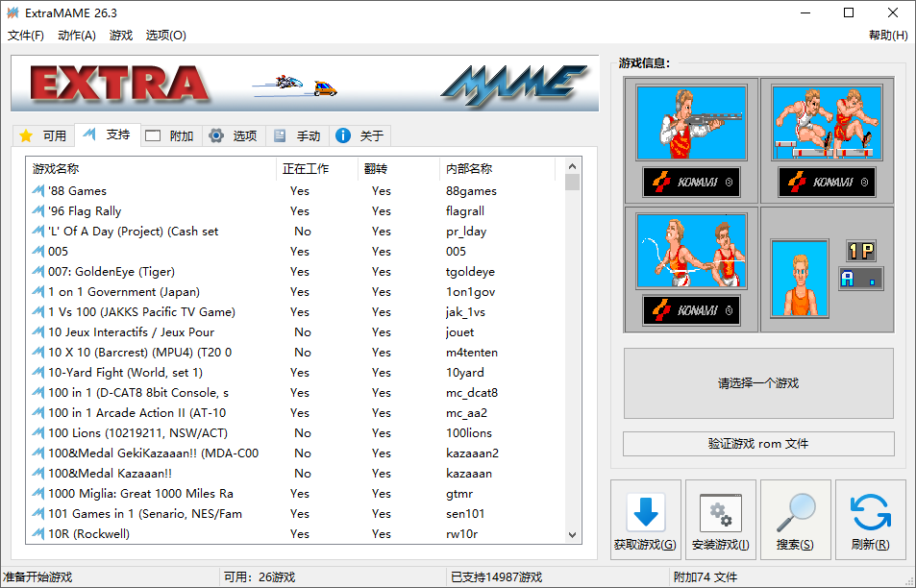Select the 007: GoldenEye (Tiger) game entry
The width and height of the screenshot is (916, 588).
144,271
